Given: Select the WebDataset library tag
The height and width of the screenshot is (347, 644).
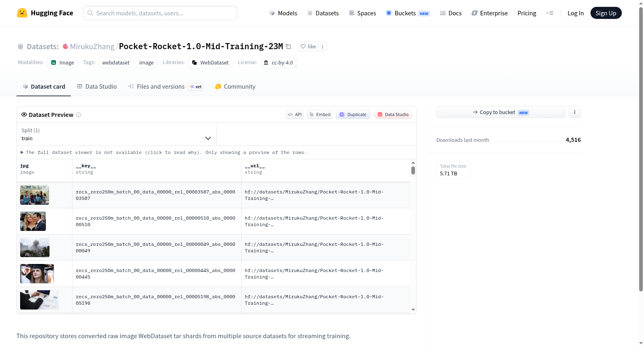Looking at the screenshot, I should point(210,62).
